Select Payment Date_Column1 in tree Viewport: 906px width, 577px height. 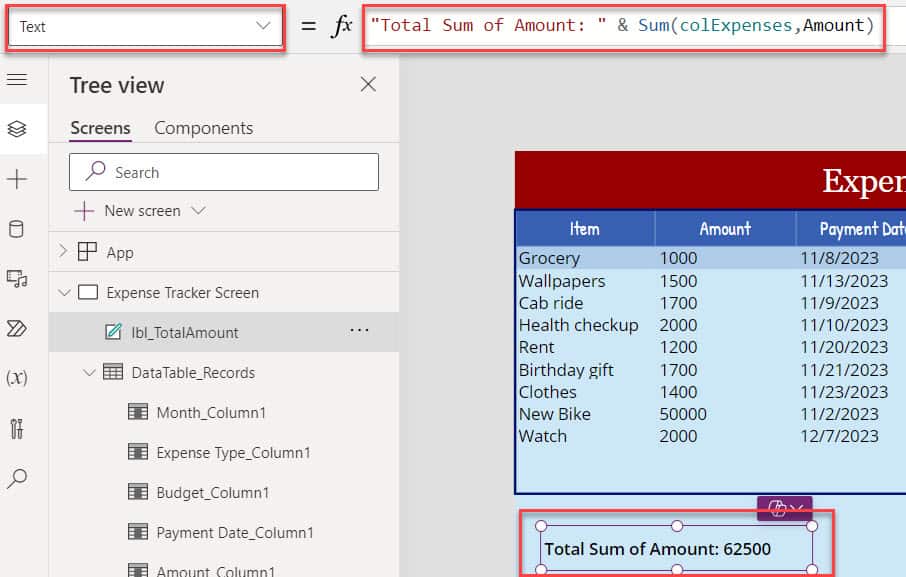(235, 532)
